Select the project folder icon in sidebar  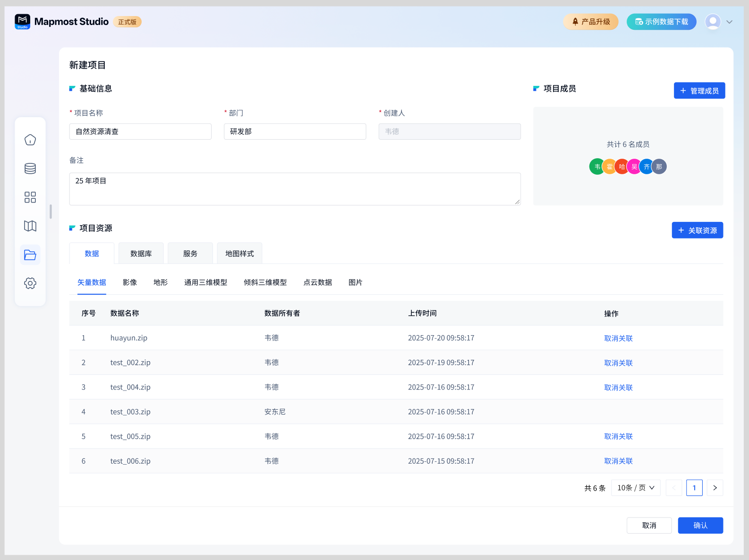pos(30,255)
